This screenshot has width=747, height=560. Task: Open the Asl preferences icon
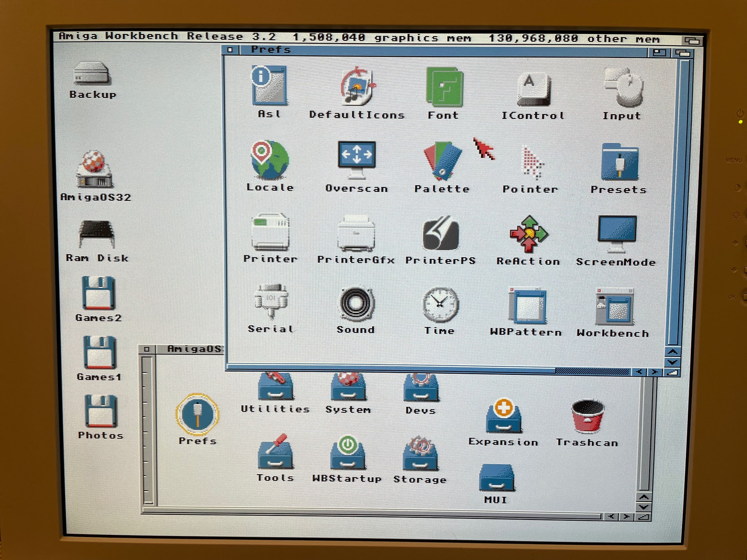point(269,86)
